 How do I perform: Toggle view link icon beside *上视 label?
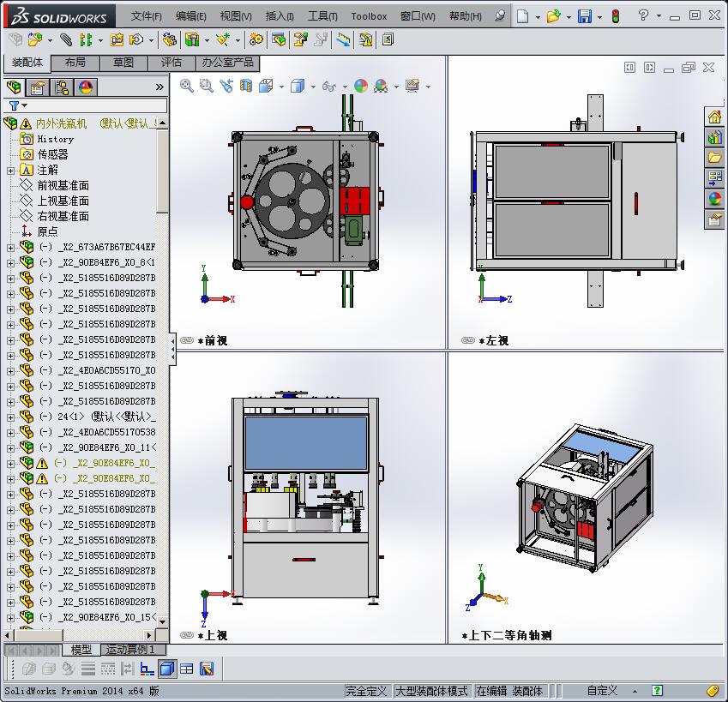click(187, 635)
